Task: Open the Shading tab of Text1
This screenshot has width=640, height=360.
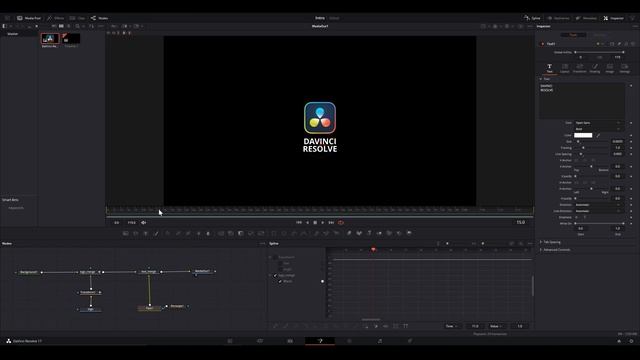Action: point(595,68)
